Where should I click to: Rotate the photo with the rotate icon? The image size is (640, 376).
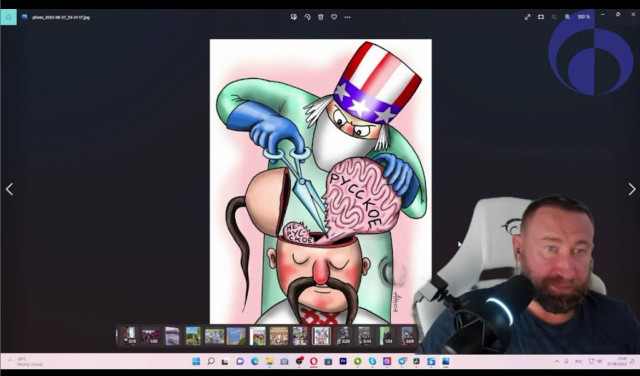click(307, 17)
